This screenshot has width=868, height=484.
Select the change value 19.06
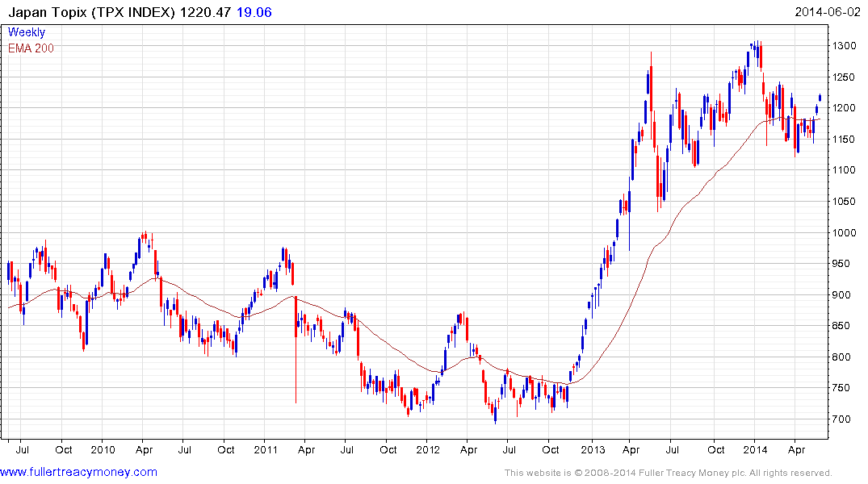[x=254, y=12]
